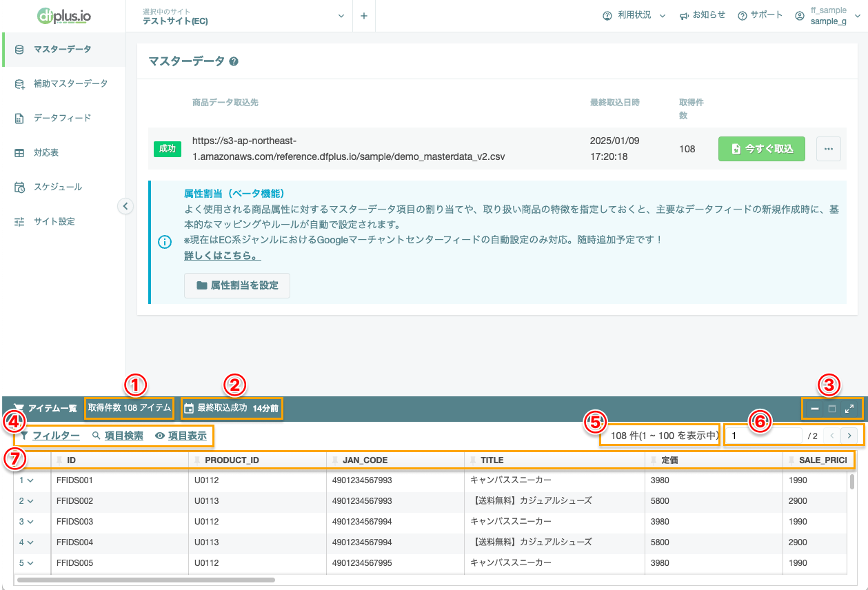Expand row 1 chevron
This screenshot has width=868, height=590.
(x=30, y=480)
